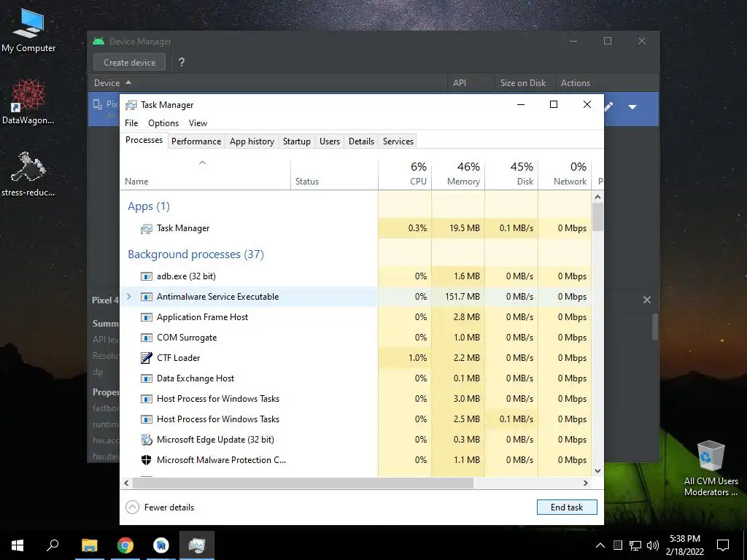Open the Windows Start menu
Viewport: 747px width, 560px height.
(18, 545)
